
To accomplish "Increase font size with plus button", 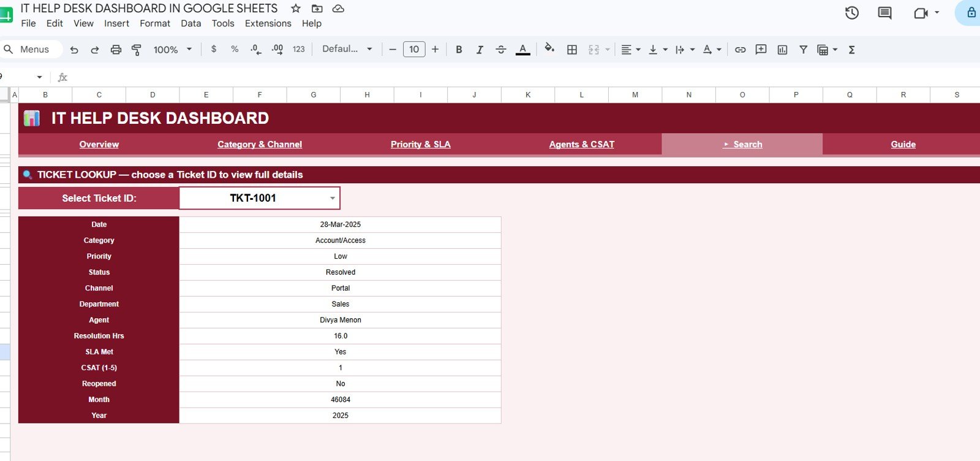I will click(x=435, y=49).
